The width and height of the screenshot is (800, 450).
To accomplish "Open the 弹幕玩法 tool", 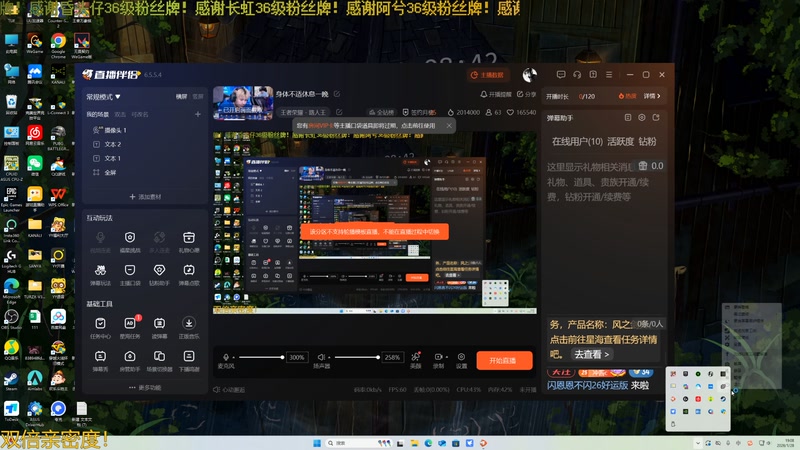I will pos(101,274).
